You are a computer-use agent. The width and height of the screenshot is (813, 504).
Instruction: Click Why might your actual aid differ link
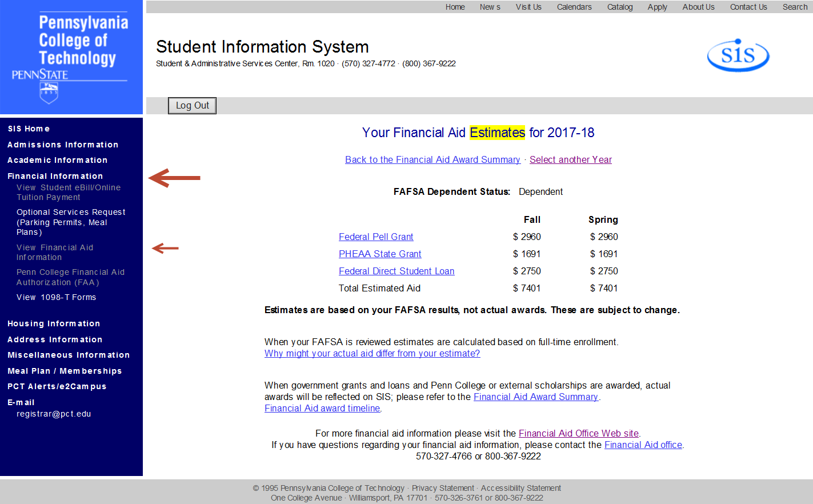372,353
